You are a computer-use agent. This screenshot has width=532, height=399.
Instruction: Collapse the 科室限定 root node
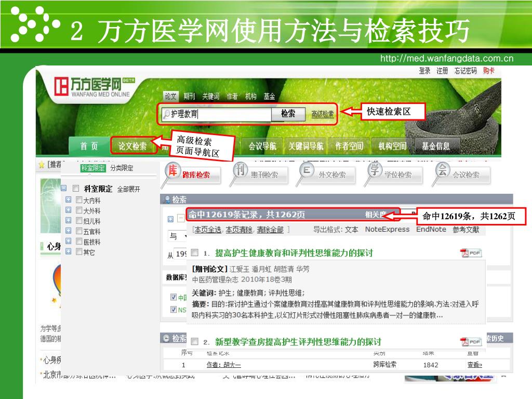point(64,188)
